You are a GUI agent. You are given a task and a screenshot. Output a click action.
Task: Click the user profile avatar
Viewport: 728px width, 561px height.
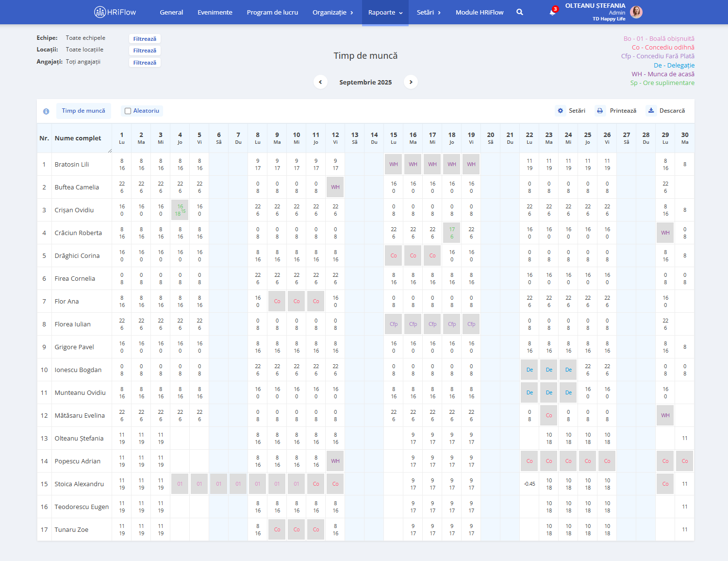[x=636, y=12]
